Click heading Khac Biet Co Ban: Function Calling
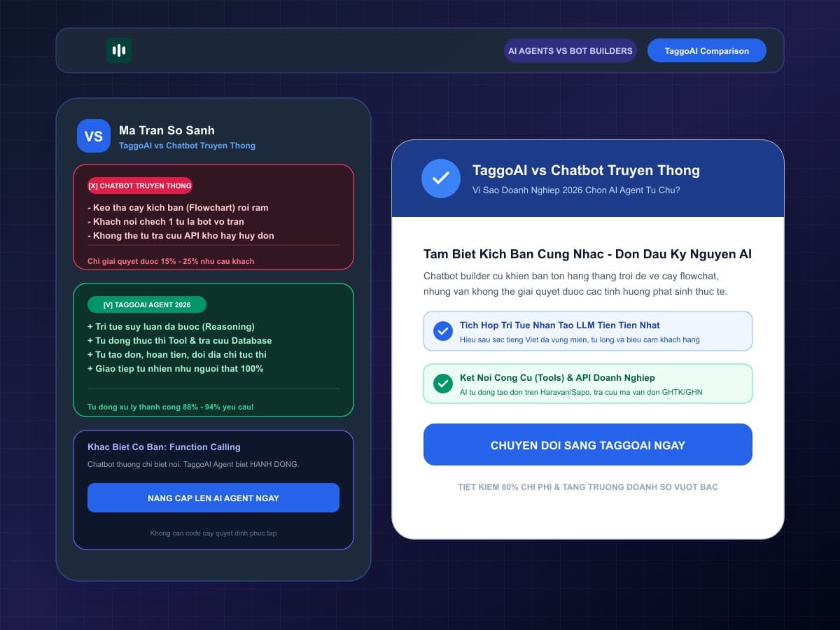 (x=164, y=447)
